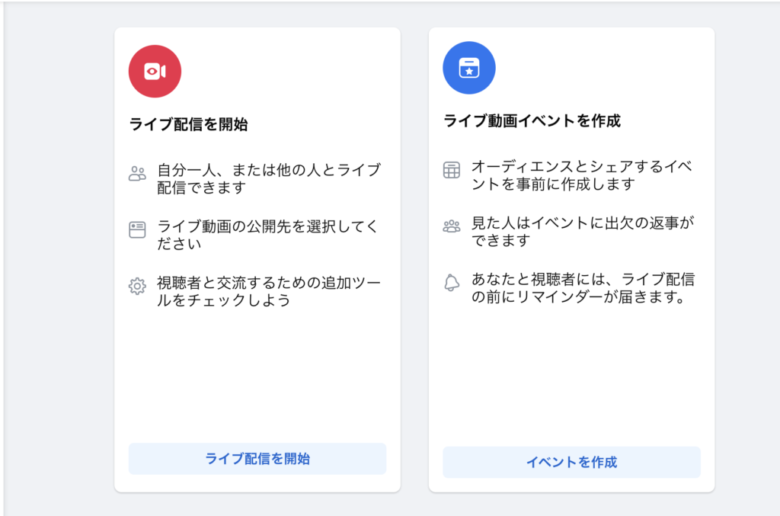Click the text about 視聴者と交流する追加ツール
Screen dimensions: 780x516
268,290
